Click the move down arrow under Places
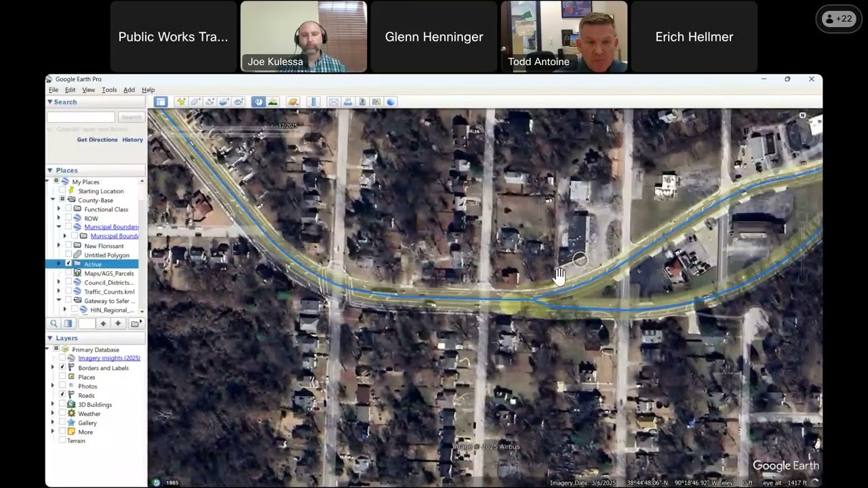Viewport: 868px width, 488px height. (118, 323)
